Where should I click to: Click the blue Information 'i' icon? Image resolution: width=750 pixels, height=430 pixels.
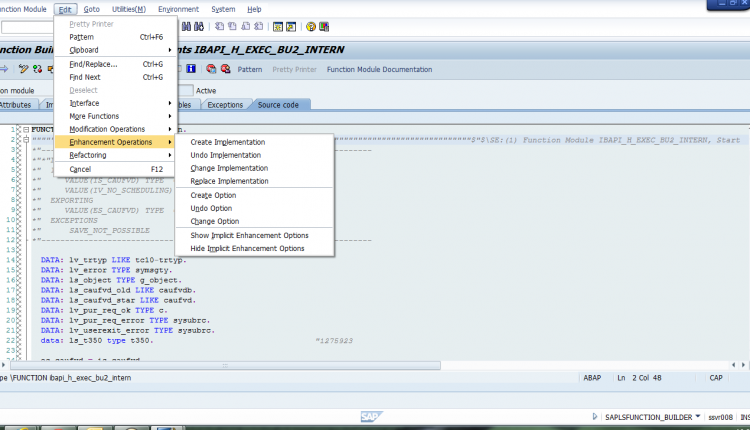tap(191, 69)
